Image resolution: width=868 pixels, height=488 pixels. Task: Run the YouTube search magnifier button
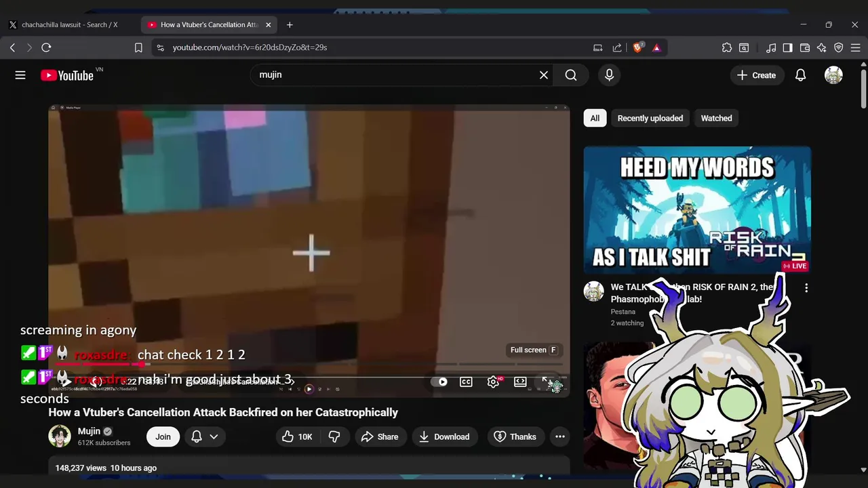(x=571, y=75)
